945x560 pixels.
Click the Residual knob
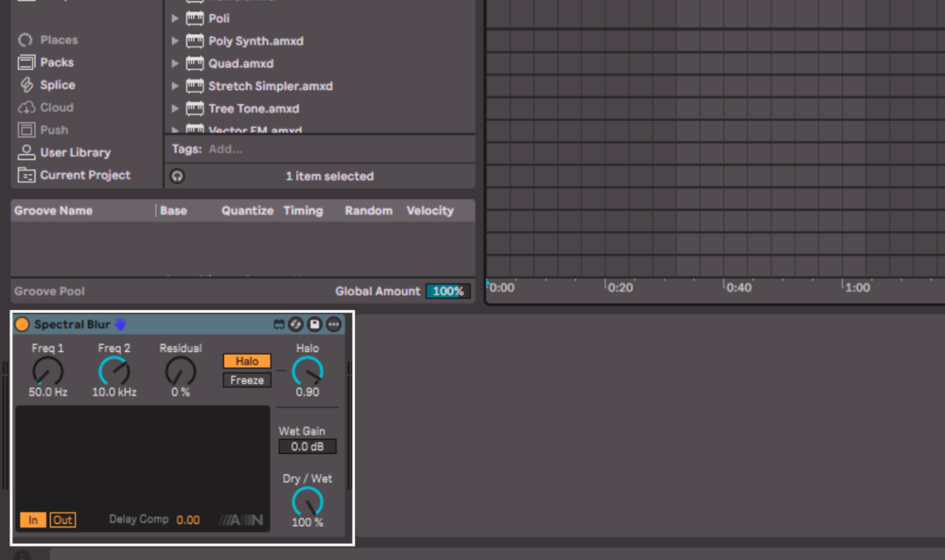click(181, 371)
